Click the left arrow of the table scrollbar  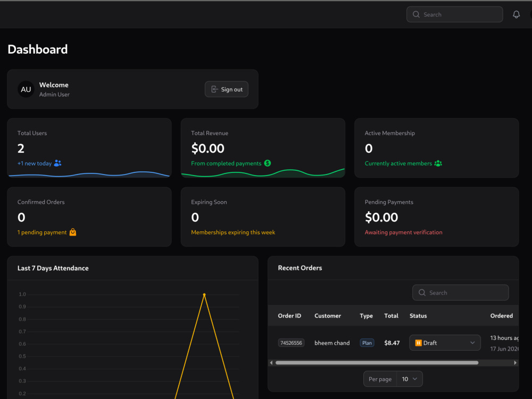tap(271, 363)
